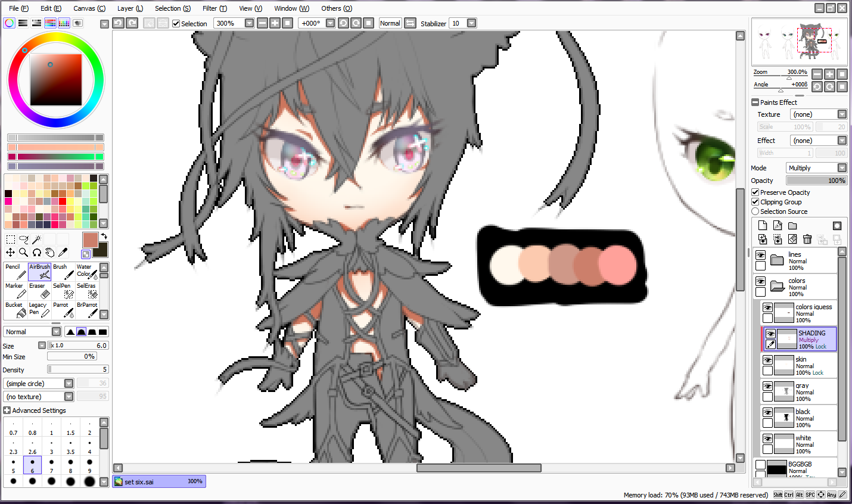Switch to the Eraser tool
Screen dimensions: 852x504
tap(39, 291)
